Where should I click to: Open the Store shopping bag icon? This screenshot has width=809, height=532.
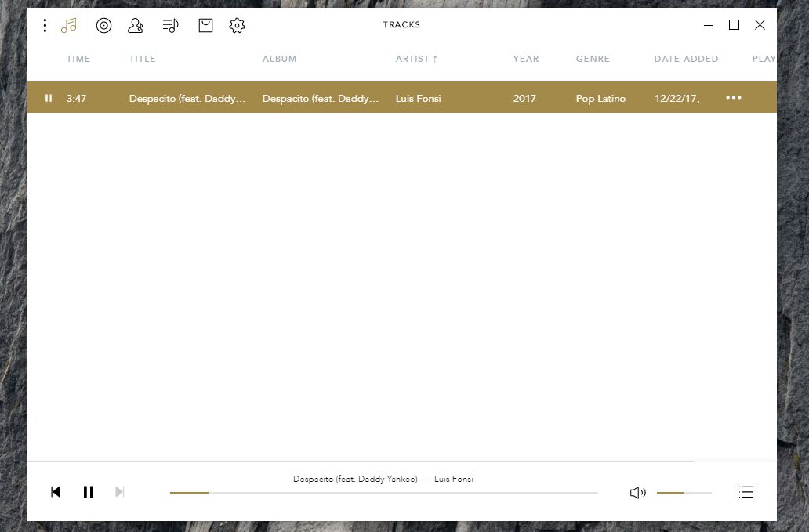206,25
